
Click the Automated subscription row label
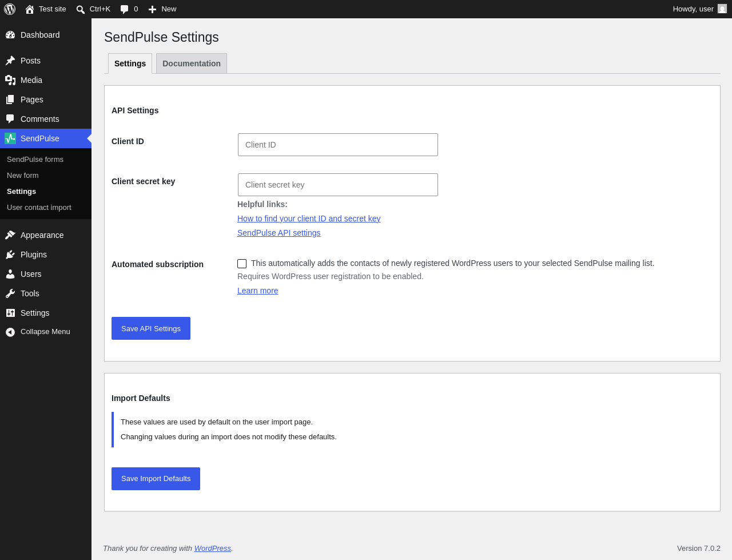coord(157,264)
